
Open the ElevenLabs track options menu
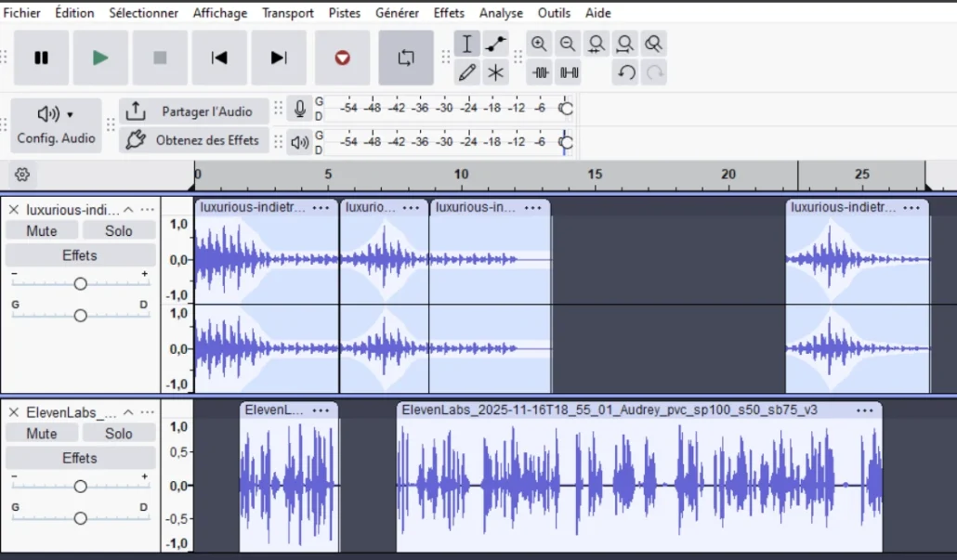pos(147,411)
